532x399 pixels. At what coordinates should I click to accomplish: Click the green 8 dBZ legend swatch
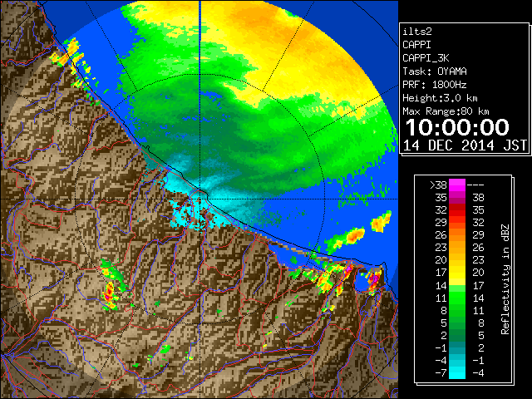click(457, 310)
